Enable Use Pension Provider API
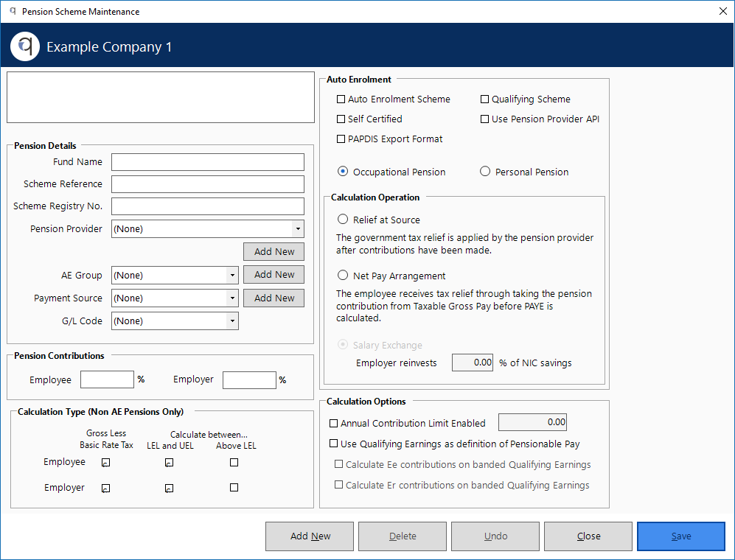 point(484,119)
